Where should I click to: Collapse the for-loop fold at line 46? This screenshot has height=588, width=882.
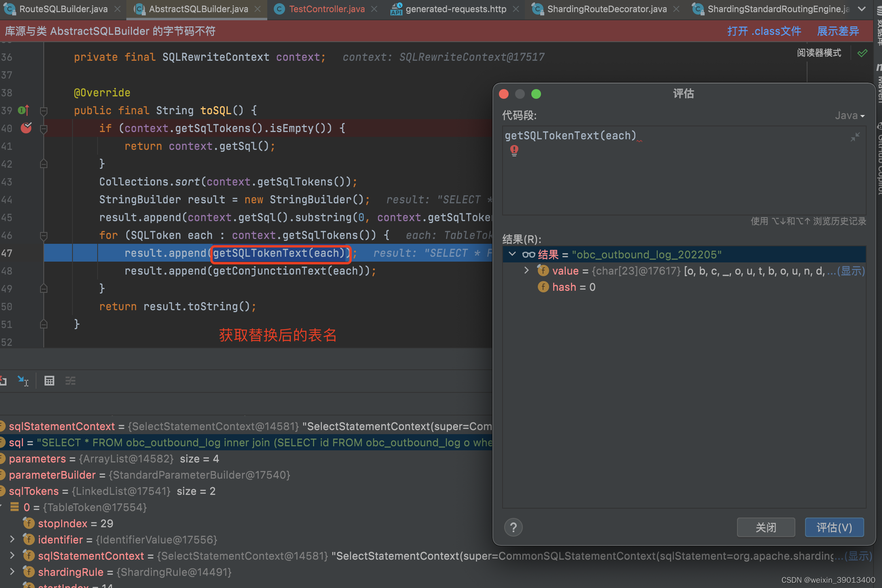pos(44,235)
